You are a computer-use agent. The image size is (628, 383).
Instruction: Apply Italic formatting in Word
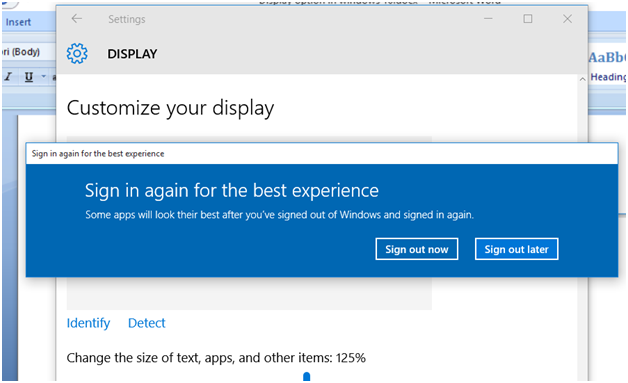pos(8,76)
